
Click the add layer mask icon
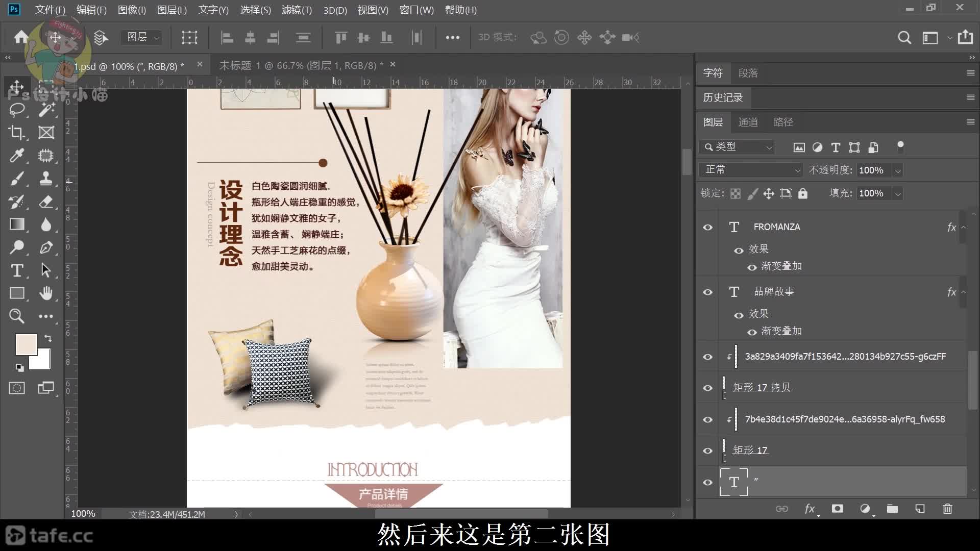pyautogui.click(x=837, y=509)
